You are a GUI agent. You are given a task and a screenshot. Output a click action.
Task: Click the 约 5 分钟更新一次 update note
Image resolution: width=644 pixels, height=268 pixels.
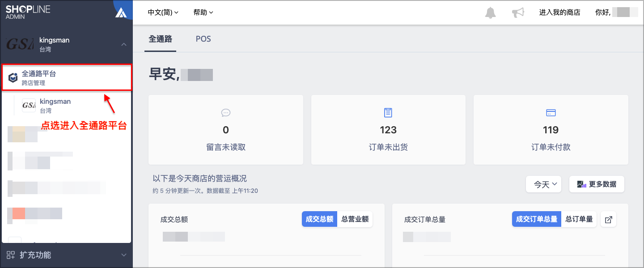coord(205,191)
